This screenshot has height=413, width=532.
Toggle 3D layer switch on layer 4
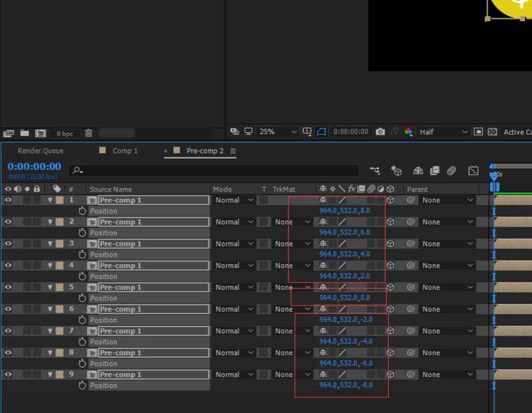pos(390,265)
